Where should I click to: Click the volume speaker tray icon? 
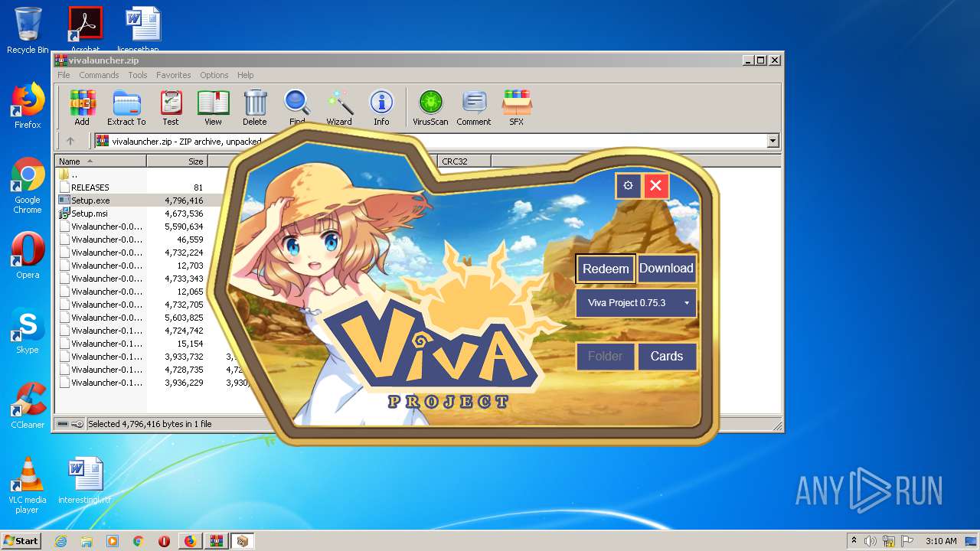tap(871, 541)
